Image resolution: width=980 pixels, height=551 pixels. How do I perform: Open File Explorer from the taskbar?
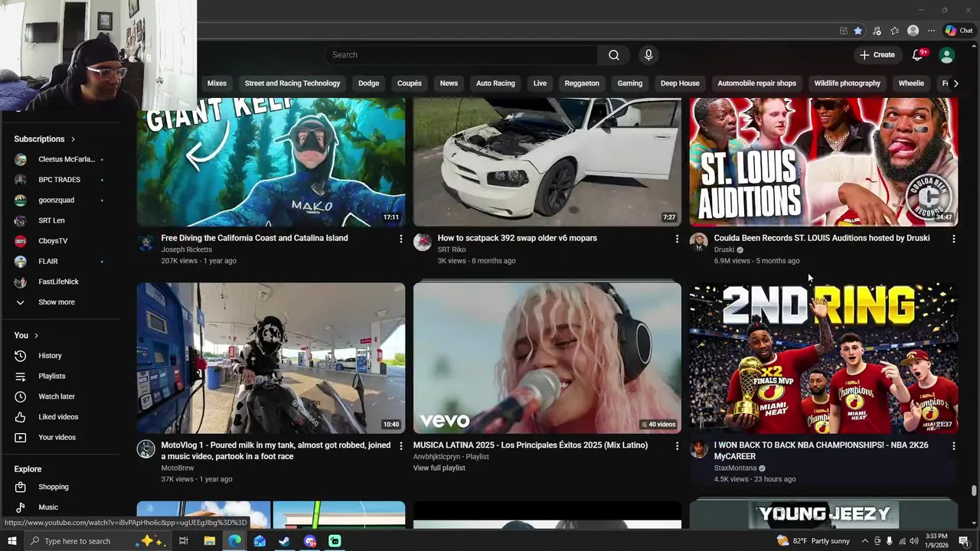tap(209, 541)
